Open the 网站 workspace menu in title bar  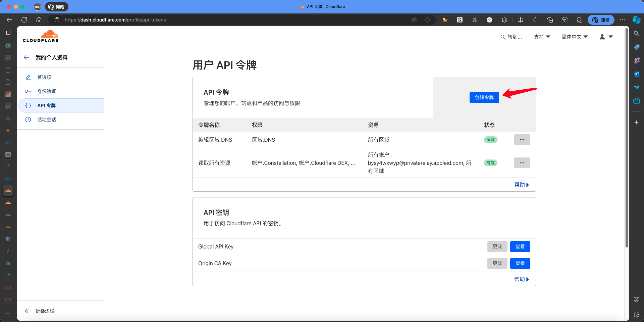coord(57,7)
